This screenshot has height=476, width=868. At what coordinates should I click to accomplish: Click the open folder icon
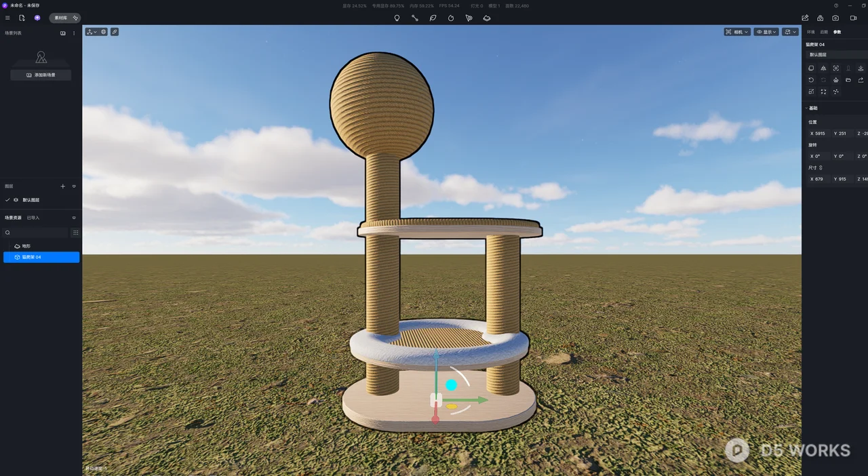[848, 80]
